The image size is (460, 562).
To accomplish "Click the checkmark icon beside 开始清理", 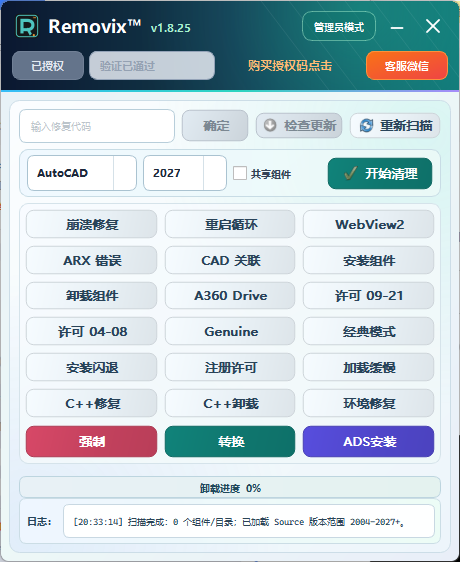I will [x=350, y=173].
